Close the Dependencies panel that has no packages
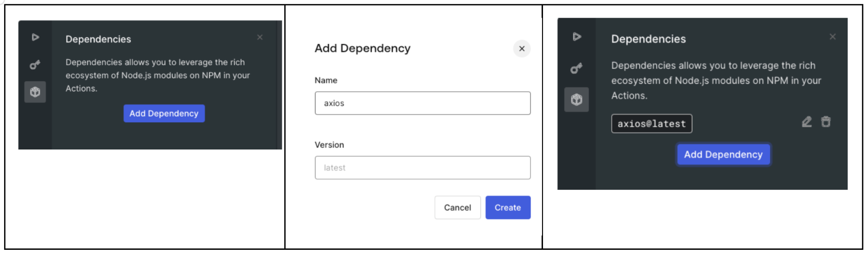This screenshot has height=254, width=868. point(260,37)
